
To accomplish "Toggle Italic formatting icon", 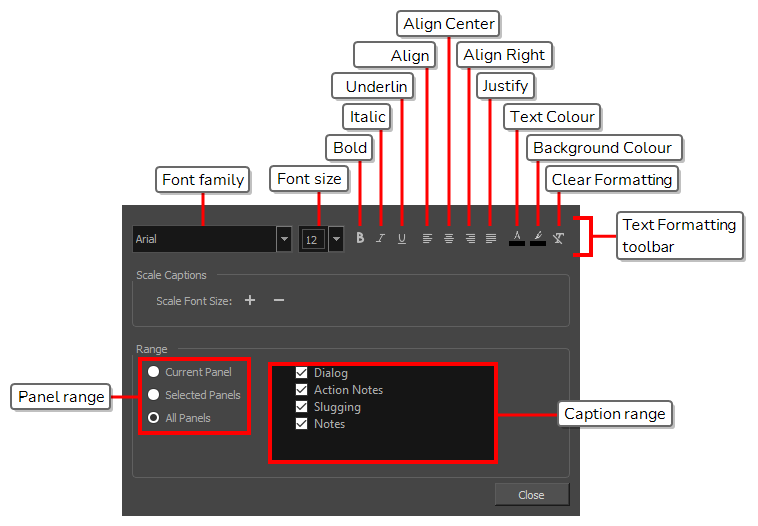I will 381,238.
